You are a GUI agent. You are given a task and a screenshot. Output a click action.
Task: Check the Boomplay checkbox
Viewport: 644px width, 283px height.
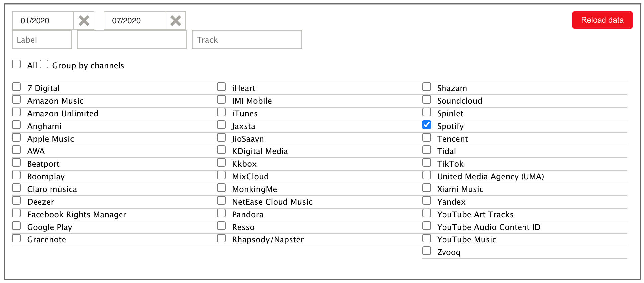16,175
